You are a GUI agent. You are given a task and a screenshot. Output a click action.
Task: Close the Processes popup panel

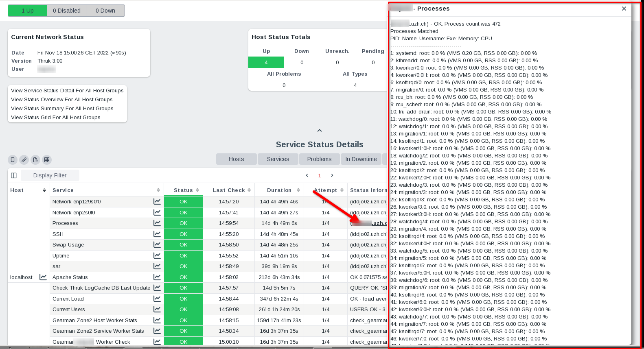pos(624,9)
